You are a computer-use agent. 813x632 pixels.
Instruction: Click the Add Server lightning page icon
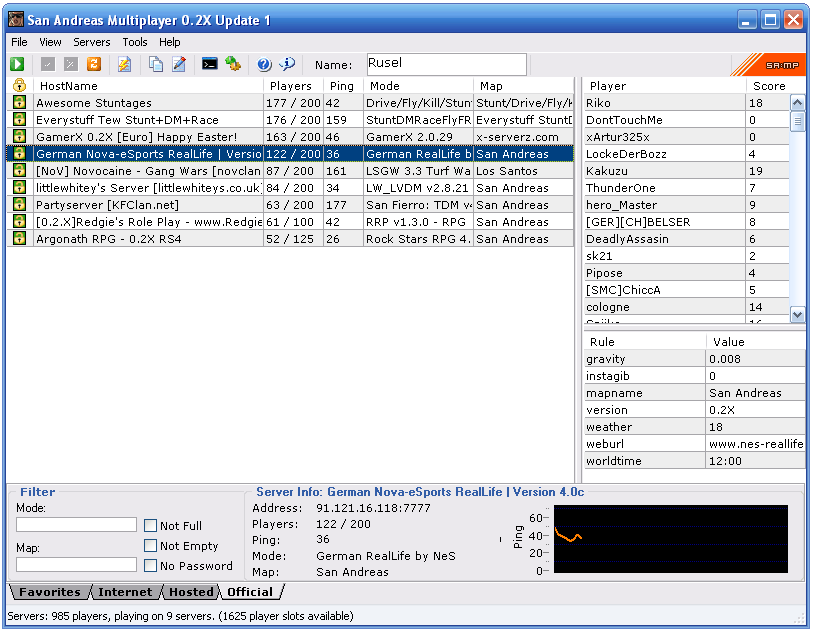(124, 64)
